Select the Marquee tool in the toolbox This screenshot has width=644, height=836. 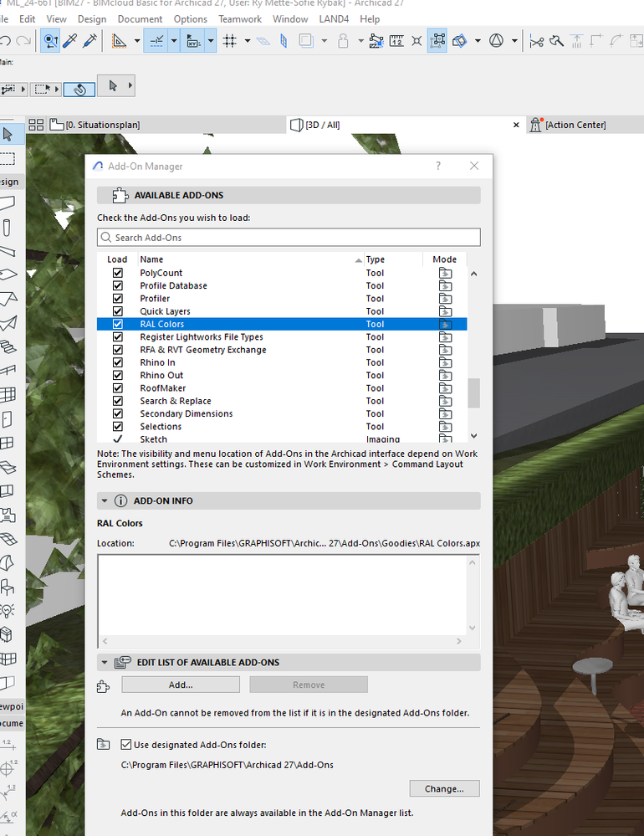coord(8,158)
